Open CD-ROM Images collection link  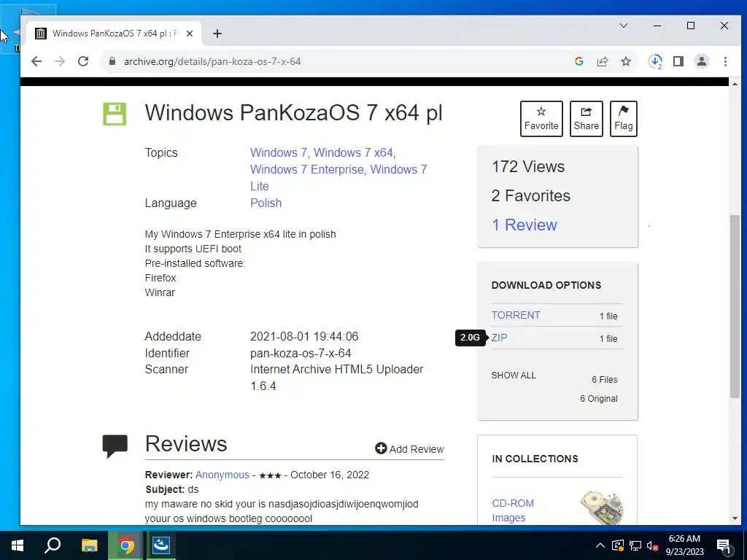coord(513,510)
